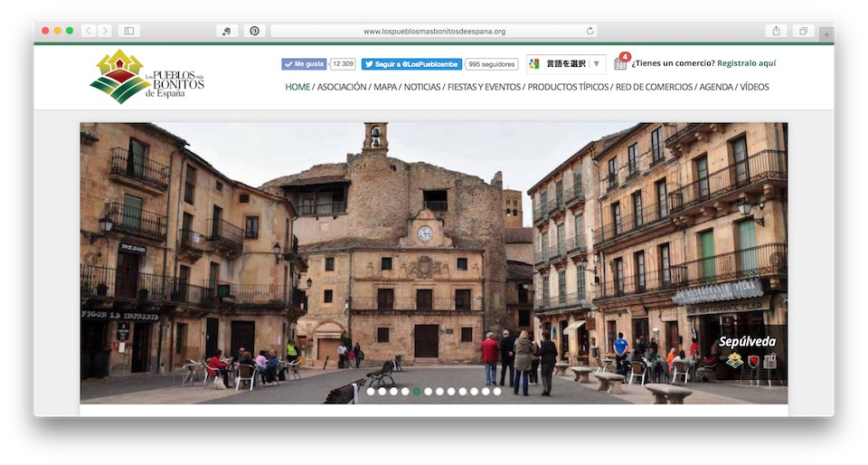Show all tabs overview
Screen dimensions: 868x465
(x=803, y=31)
